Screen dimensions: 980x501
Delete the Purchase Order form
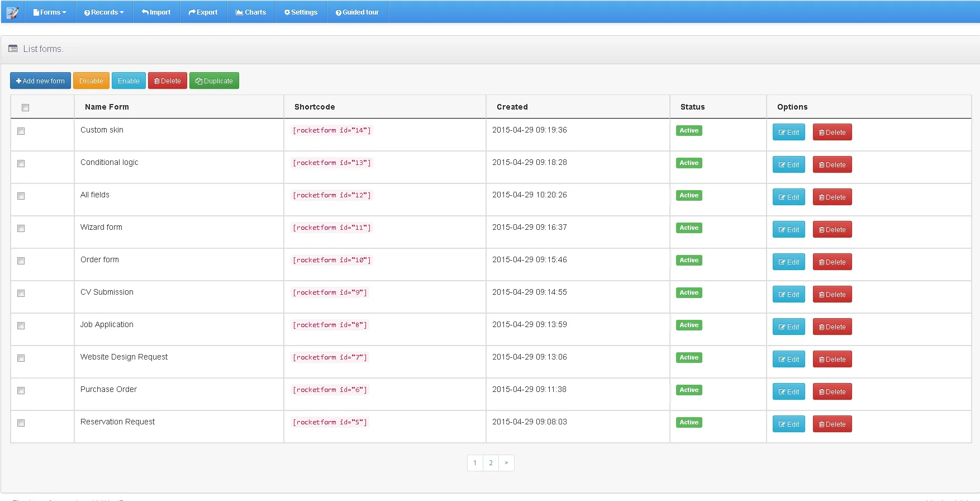click(832, 391)
